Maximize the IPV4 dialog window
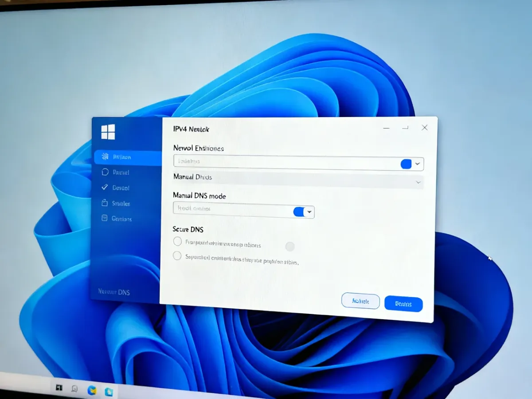Image resolution: width=532 pixels, height=399 pixels. tap(405, 128)
